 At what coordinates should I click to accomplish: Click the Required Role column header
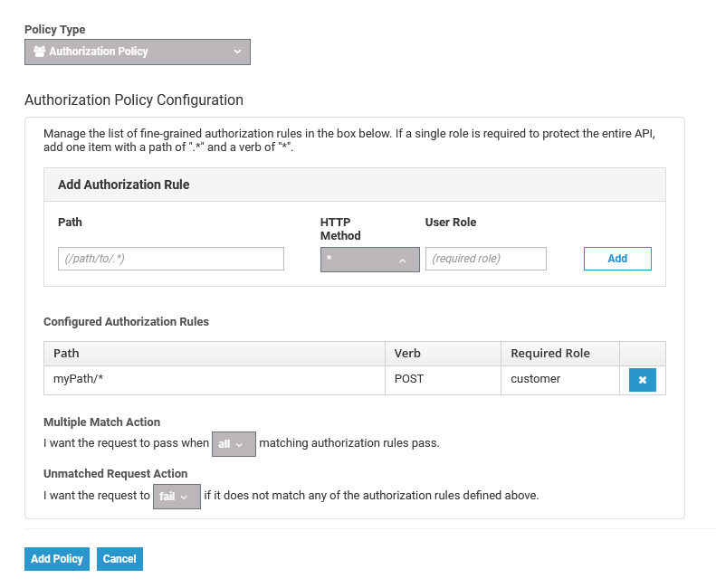[550, 354]
